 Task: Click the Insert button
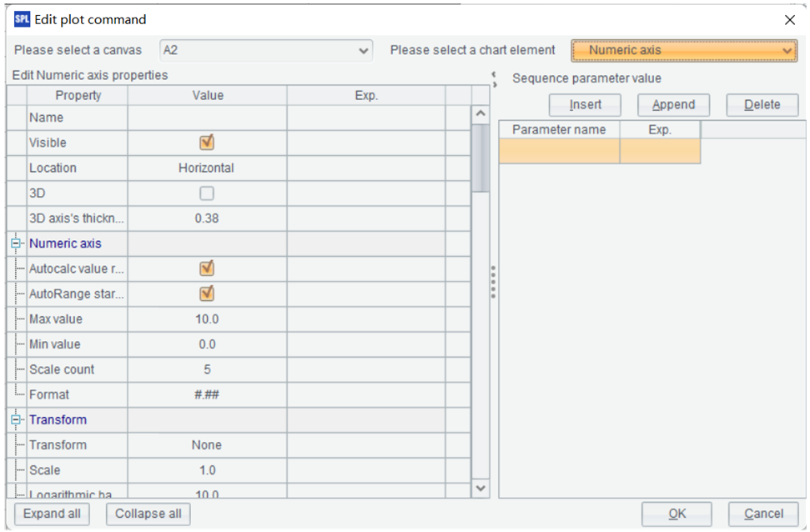click(585, 105)
